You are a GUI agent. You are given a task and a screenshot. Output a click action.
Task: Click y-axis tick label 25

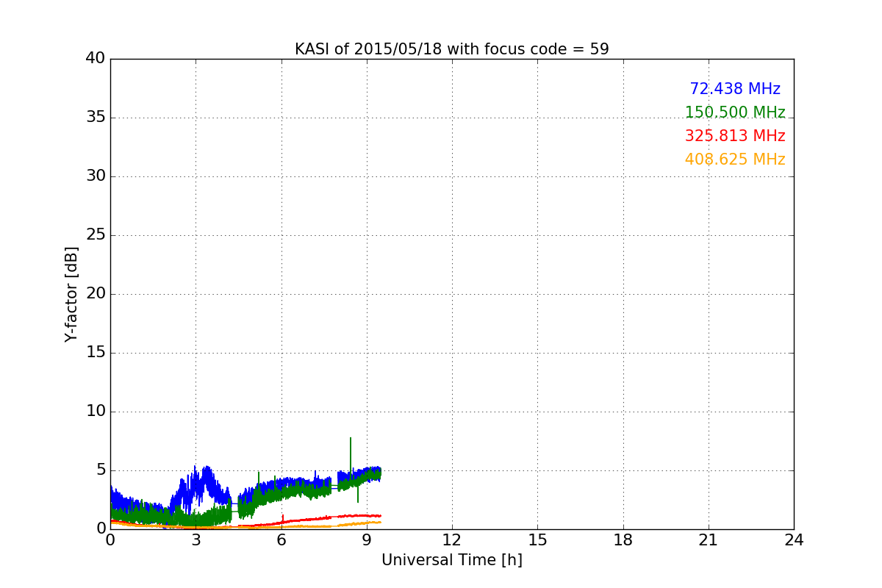[96, 235]
